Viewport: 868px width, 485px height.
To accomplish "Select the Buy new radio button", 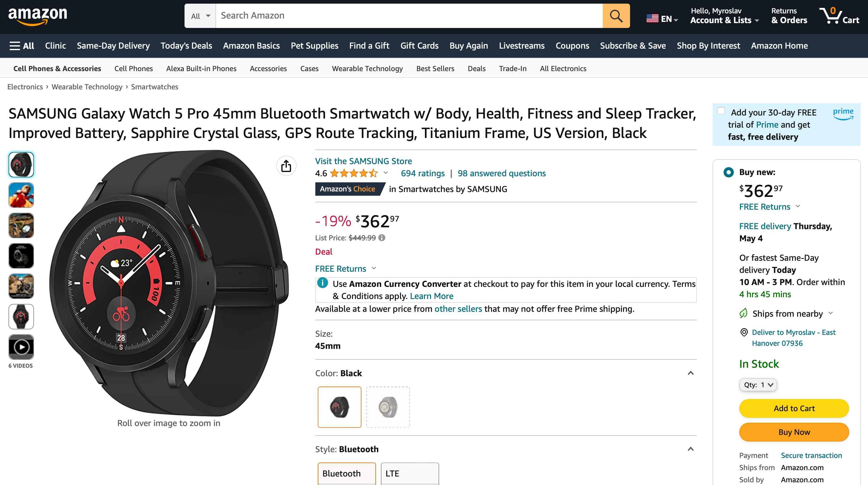I will (x=728, y=172).
